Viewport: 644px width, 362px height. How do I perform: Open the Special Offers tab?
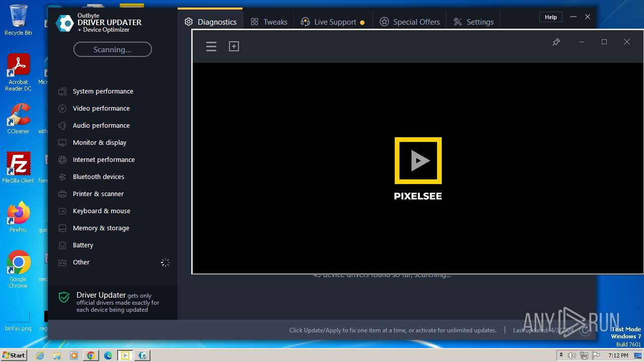tap(410, 22)
